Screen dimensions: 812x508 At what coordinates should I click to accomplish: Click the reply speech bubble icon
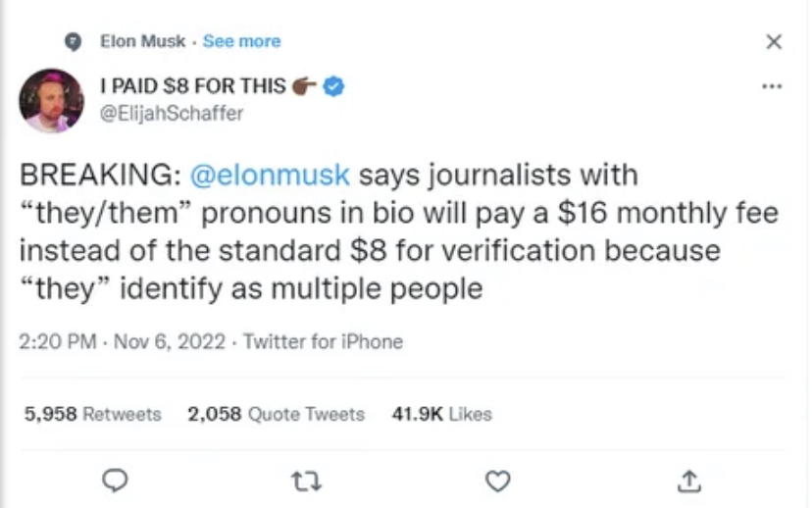click(x=117, y=481)
